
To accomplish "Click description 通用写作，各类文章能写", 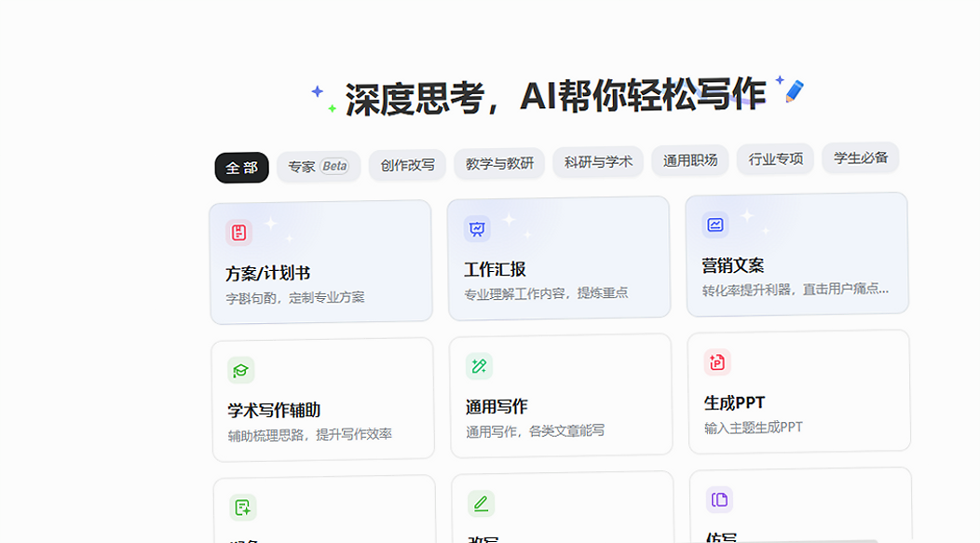I will click(535, 430).
